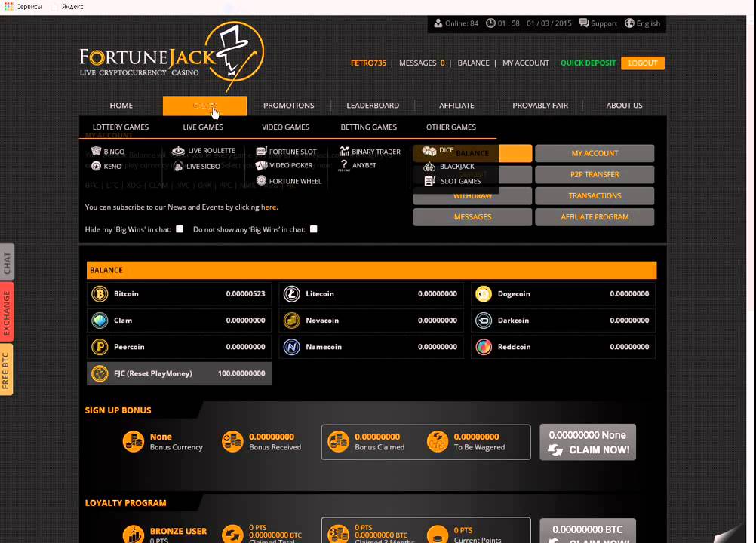Click the Fortune Slot icon
Screen dimensions: 756x543
point(261,152)
